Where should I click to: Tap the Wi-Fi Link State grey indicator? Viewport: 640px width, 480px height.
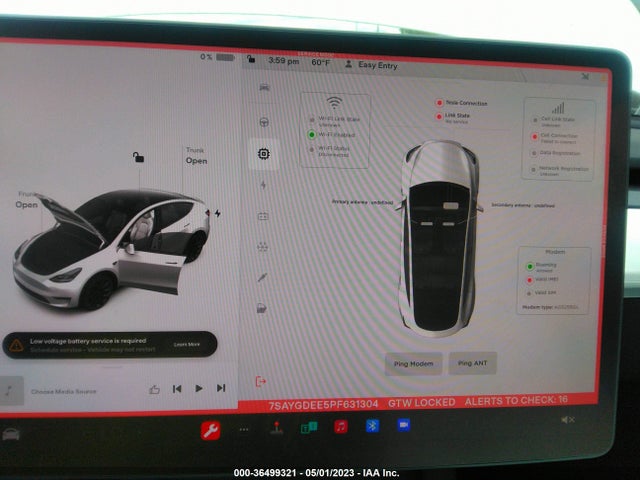[312, 120]
